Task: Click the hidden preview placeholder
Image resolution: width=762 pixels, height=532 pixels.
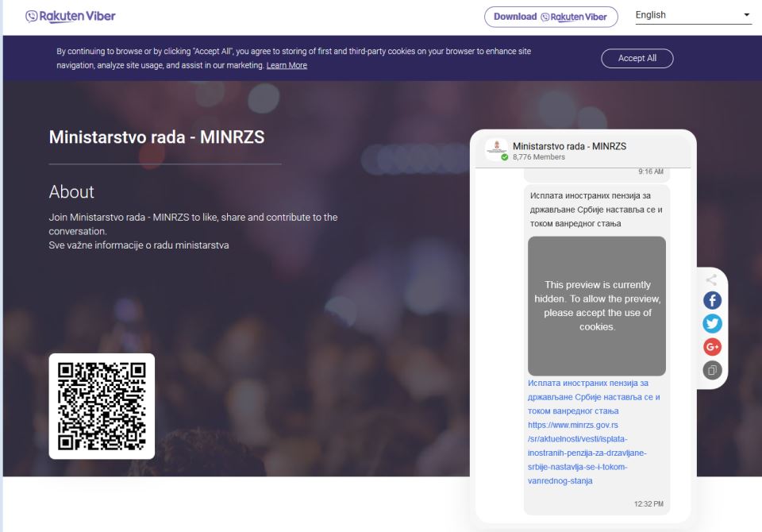Action: point(597,306)
